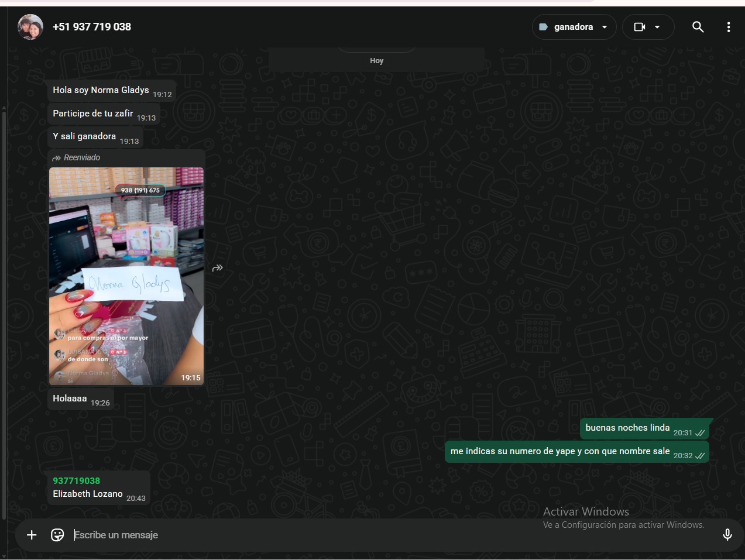Select the message Hola soy Norma Gladys
The image size is (745, 560).
coord(101,90)
